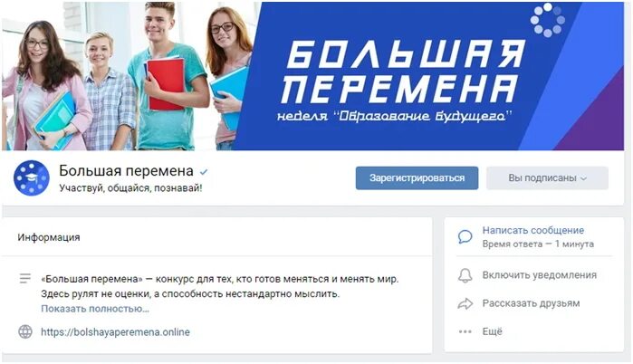Select Рассказать друзьям menu item
The image size is (633, 364).
tap(532, 303)
